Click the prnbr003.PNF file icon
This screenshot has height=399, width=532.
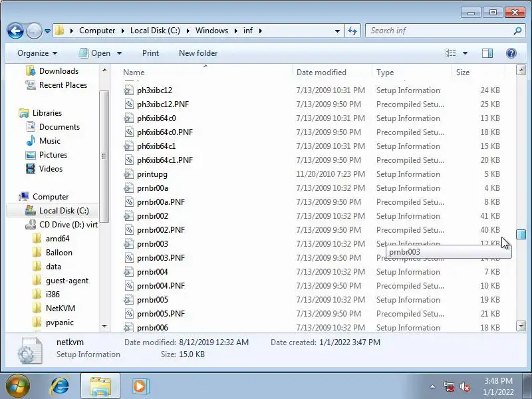(129, 258)
